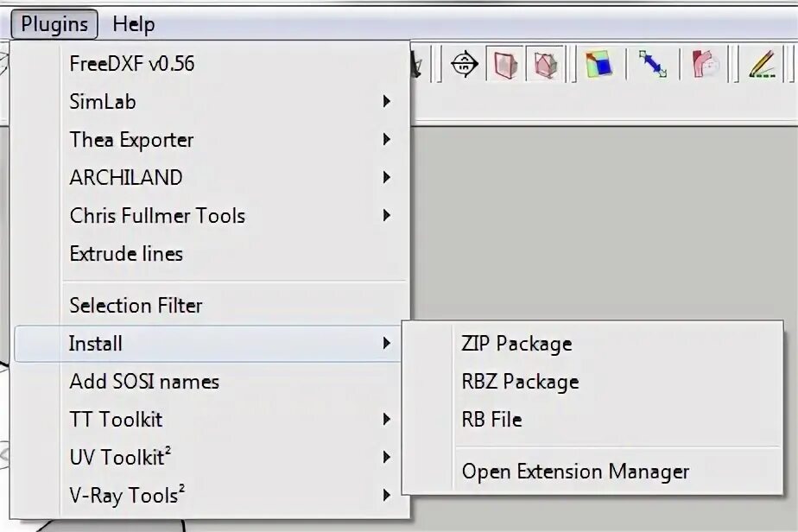Click the Install menu label
The image size is (798, 532).
coord(96,344)
